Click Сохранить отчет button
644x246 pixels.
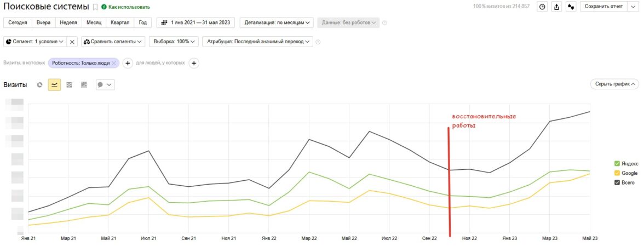(603, 7)
